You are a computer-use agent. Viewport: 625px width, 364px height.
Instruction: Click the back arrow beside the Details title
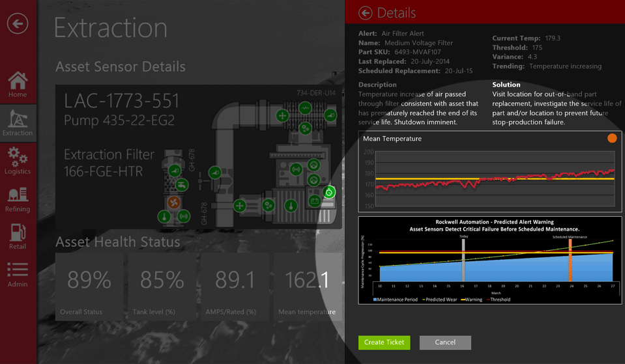(x=366, y=13)
